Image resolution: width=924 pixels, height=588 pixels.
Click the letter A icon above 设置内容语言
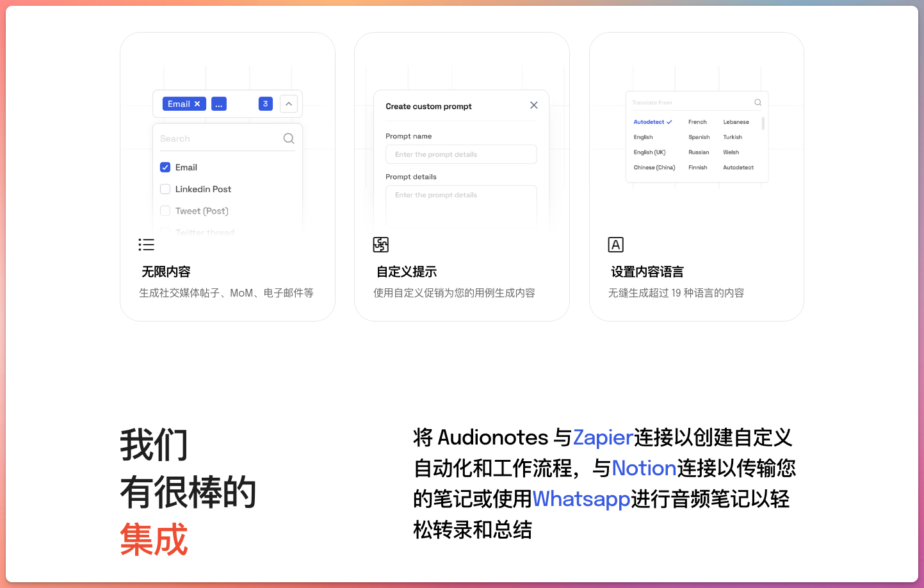(x=615, y=245)
